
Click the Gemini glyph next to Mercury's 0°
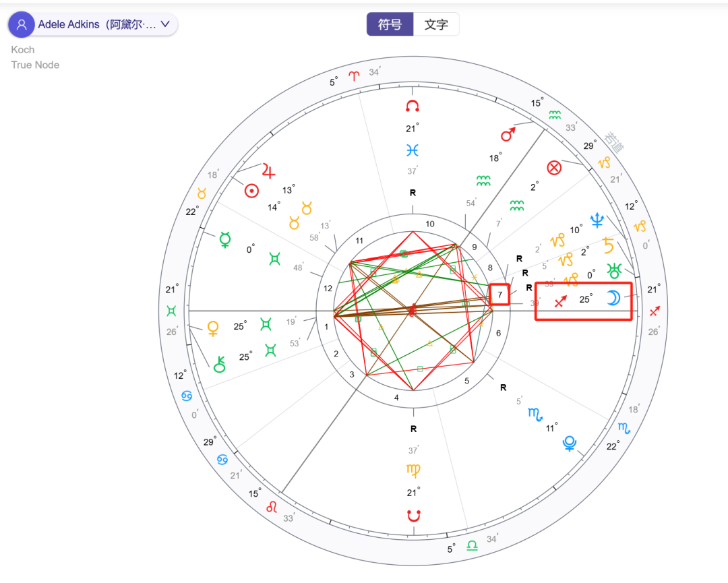tap(275, 259)
